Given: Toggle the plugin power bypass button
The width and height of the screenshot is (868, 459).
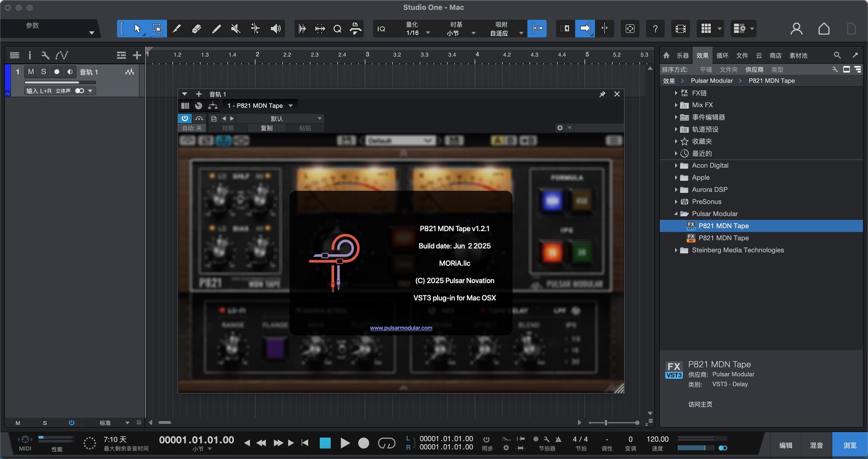Looking at the screenshot, I should tap(185, 118).
